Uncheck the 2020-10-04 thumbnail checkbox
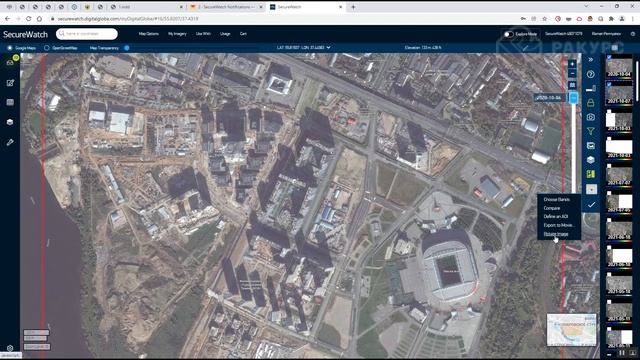The width and height of the screenshot is (640, 360). (x=609, y=58)
